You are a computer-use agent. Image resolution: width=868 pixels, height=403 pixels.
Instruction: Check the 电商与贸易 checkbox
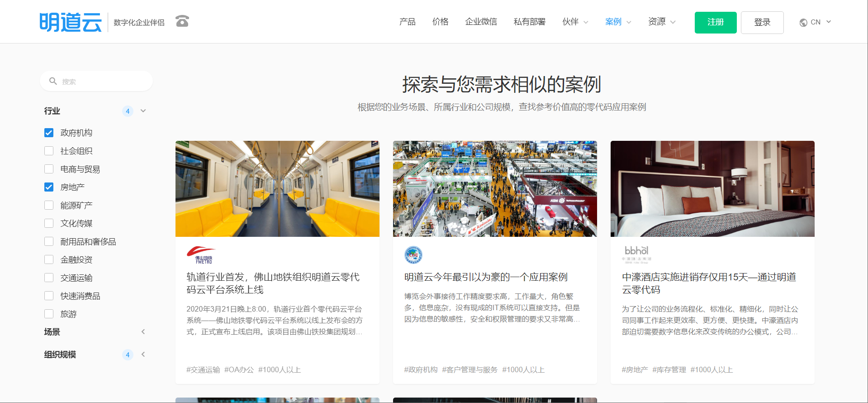pyautogui.click(x=49, y=169)
